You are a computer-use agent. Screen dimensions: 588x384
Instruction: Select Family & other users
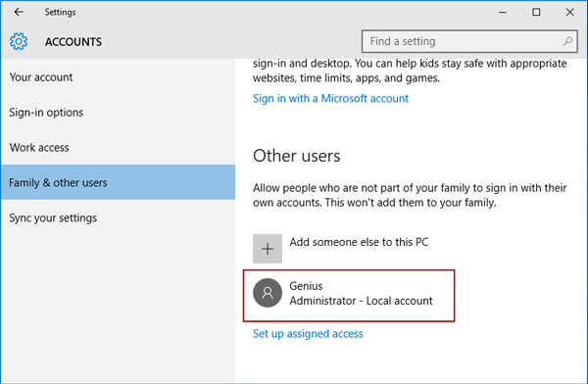(x=118, y=182)
